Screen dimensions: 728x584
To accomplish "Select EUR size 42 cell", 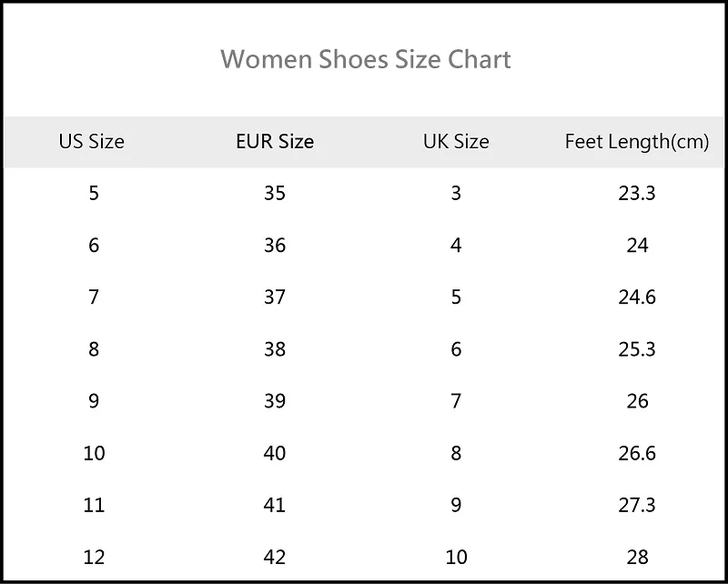I will tap(275, 557).
